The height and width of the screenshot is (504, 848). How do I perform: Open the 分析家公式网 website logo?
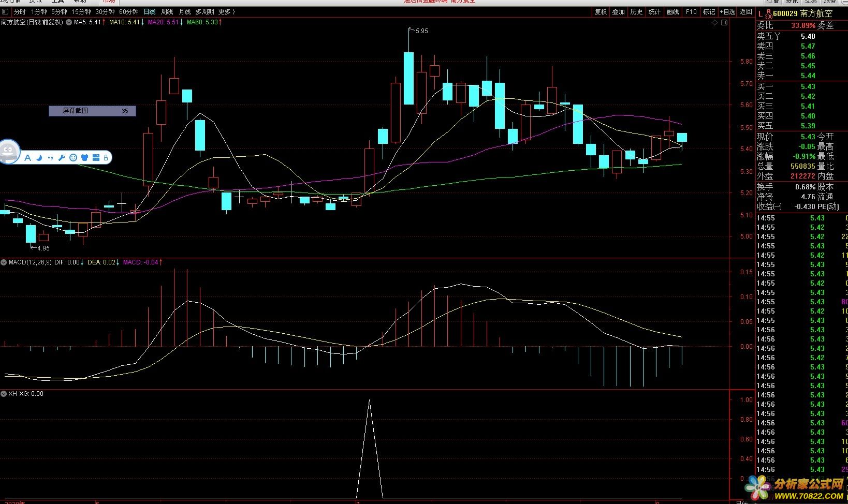(794, 487)
